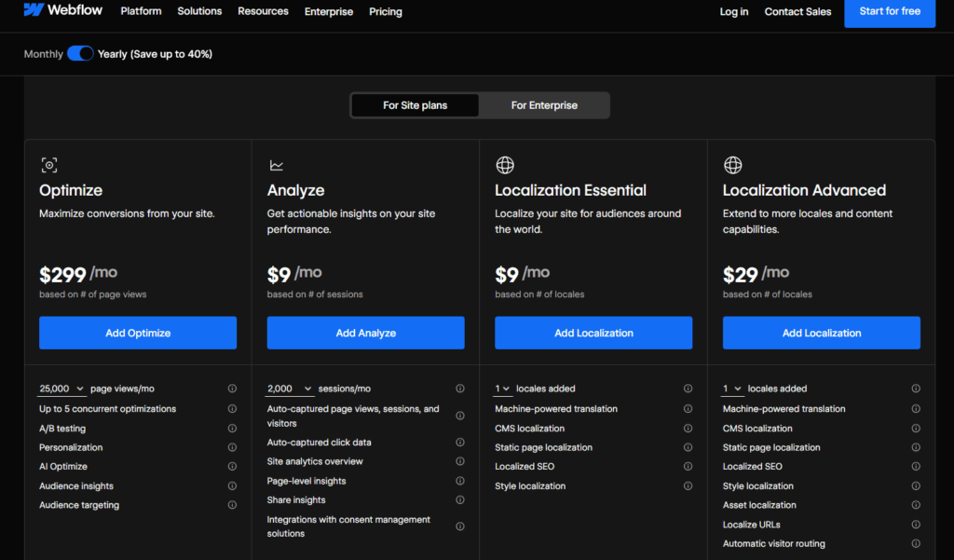Viewport: 954px width, 560px height.
Task: Go to Pricing page
Action: point(385,11)
